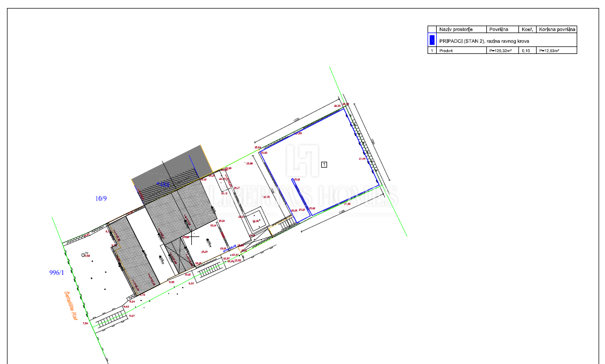Select the 'Koef.' column header

(527, 29)
